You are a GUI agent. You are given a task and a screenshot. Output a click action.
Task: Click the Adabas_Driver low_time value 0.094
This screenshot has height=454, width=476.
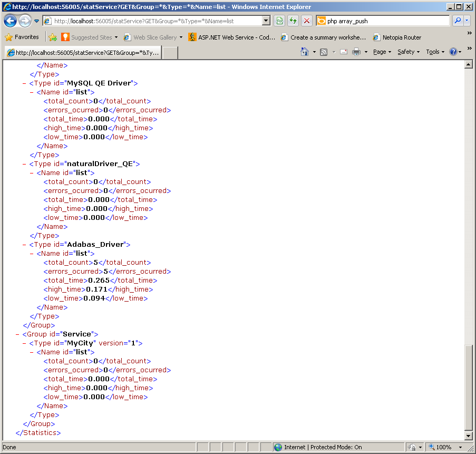pos(94,298)
